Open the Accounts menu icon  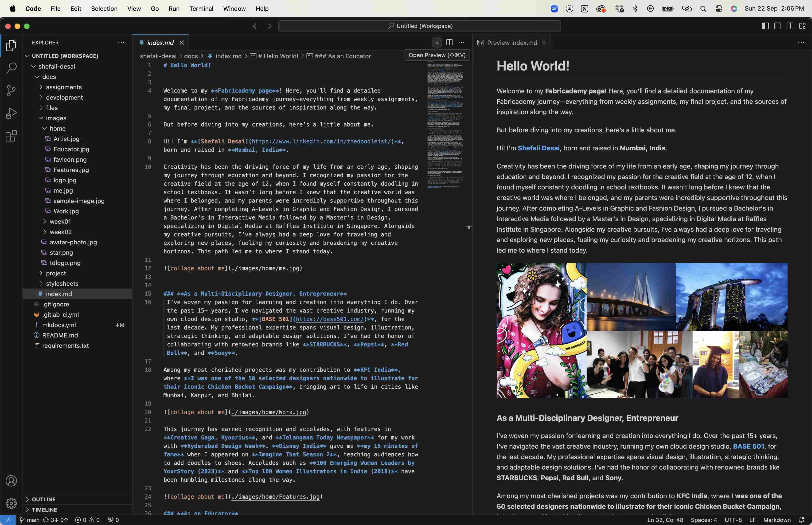[x=11, y=481]
